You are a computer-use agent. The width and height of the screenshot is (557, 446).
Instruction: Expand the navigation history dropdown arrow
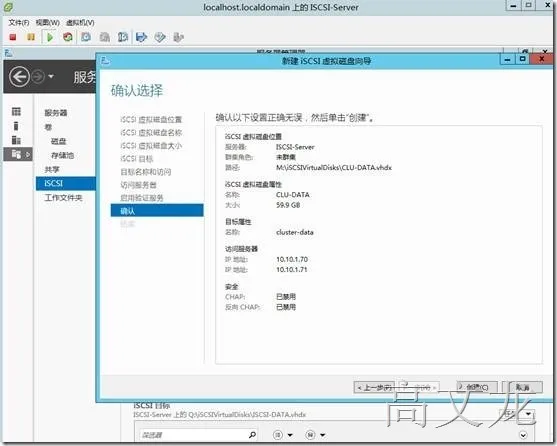pyautogui.click(x=51, y=76)
